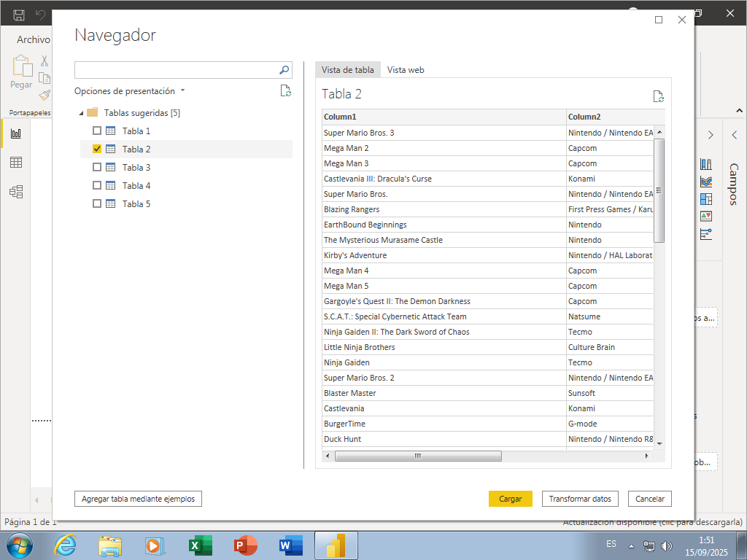Click the Cargar button
The width and height of the screenshot is (747, 560).
point(510,499)
